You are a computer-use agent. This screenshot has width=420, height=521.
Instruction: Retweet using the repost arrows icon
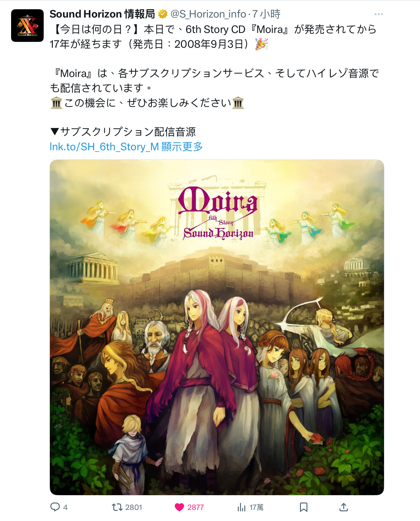coord(117,507)
